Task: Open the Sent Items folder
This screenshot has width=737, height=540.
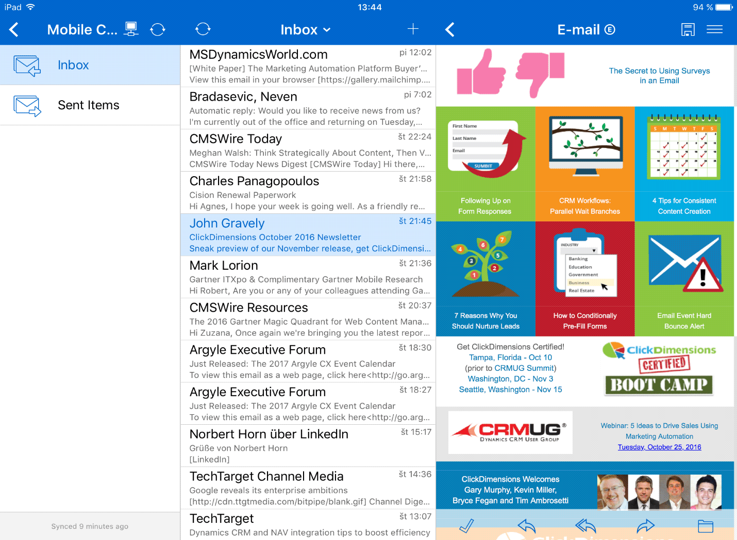Action: (90, 105)
